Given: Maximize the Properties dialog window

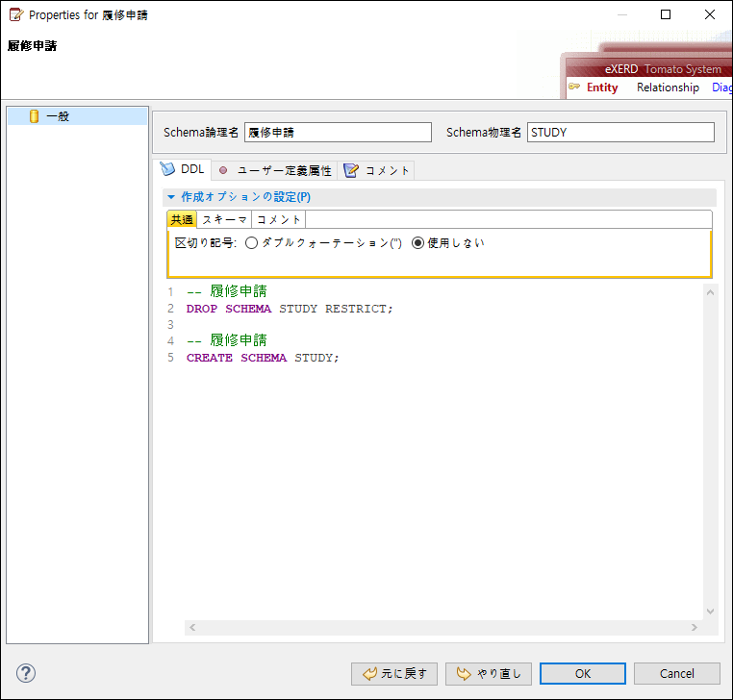Looking at the screenshot, I should pos(666,14).
